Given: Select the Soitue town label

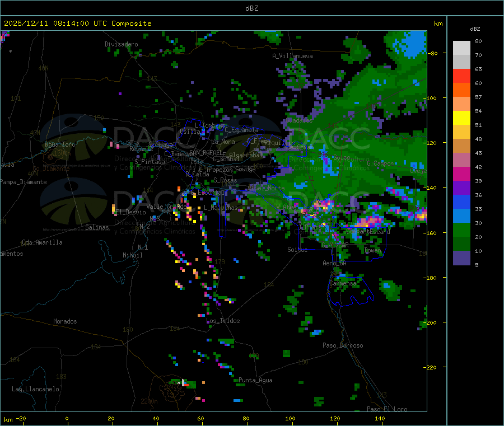Looking at the screenshot, I should [x=297, y=250].
